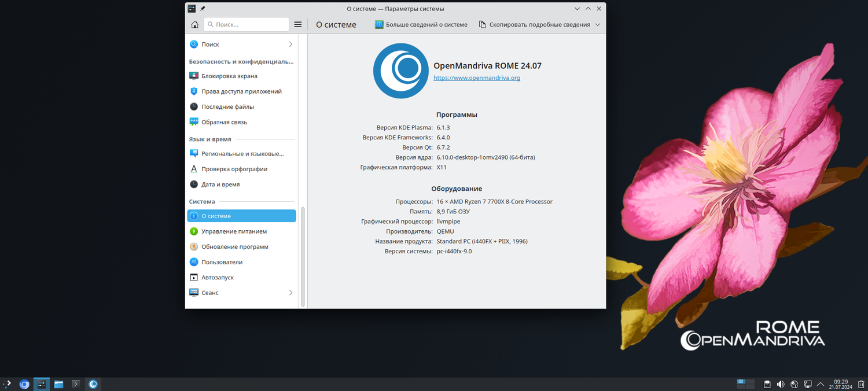Click the shield icon for Права доступа приложений
This screenshot has height=391, width=868.
point(194,91)
